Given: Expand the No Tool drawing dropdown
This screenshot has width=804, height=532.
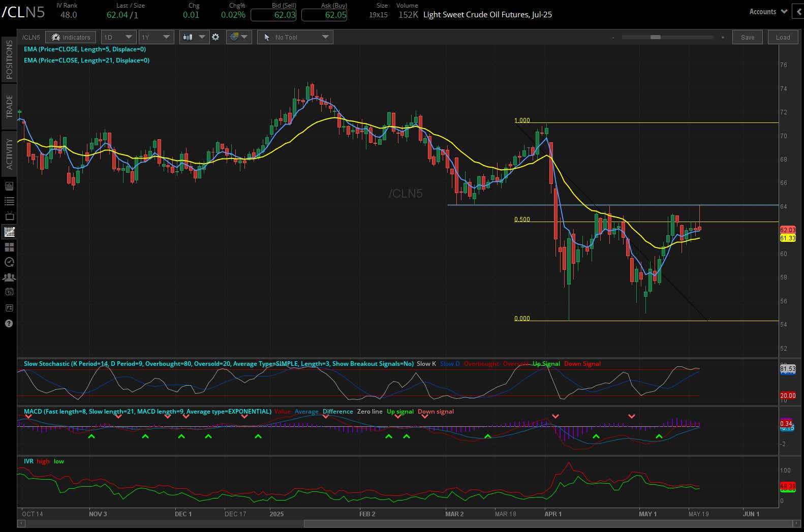Looking at the screenshot, I should (295, 37).
